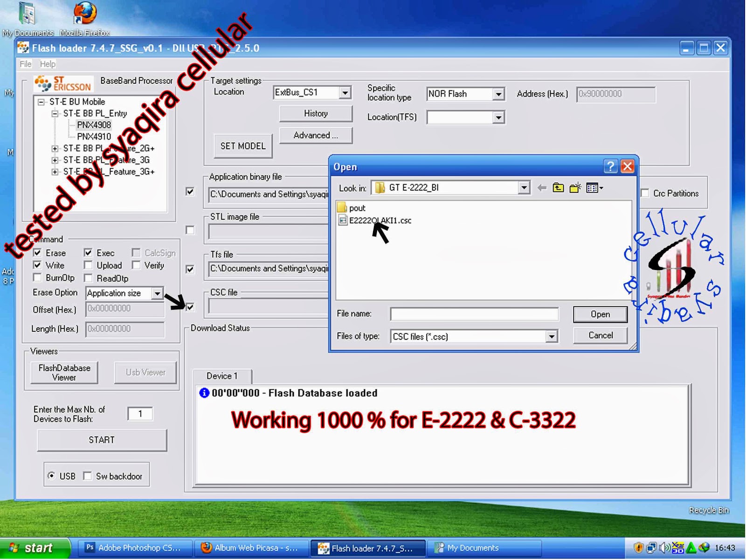Open the Location(TFS) dropdown

point(498,117)
